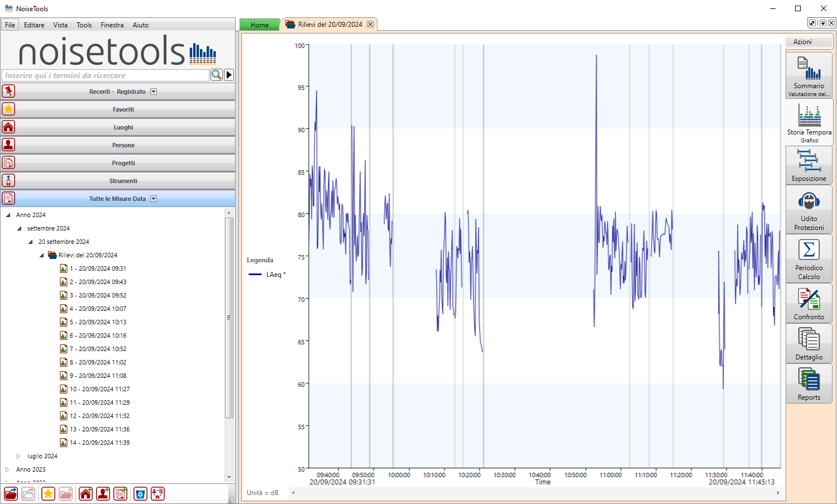Open the Recenti - Registrato dropdown arrow
The width and height of the screenshot is (837, 504).
click(x=154, y=92)
